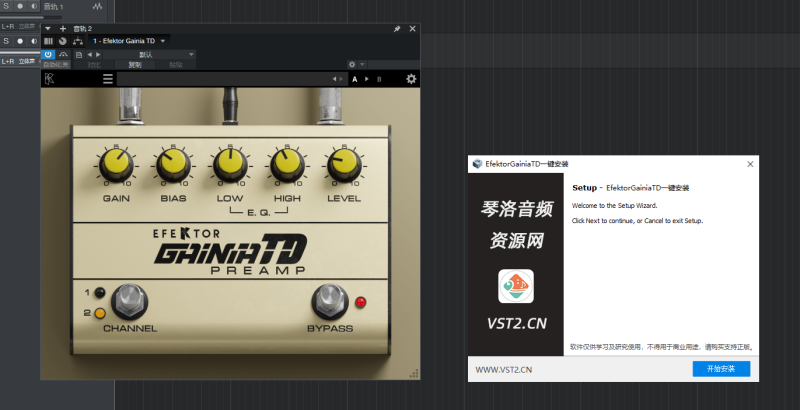Open the routing icon in plugin header
The image size is (800, 410).
pos(78,41)
